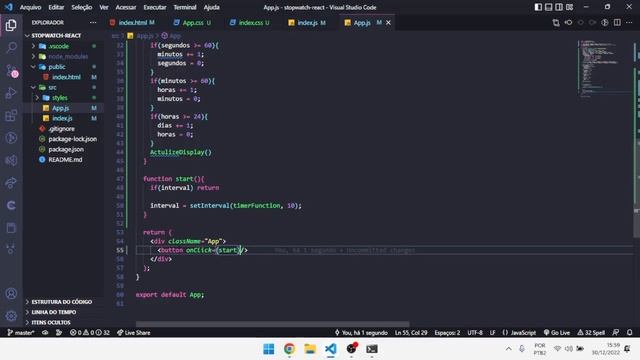Open the Manage gear icon
The width and height of the screenshot is (640, 360).
click(x=11, y=316)
